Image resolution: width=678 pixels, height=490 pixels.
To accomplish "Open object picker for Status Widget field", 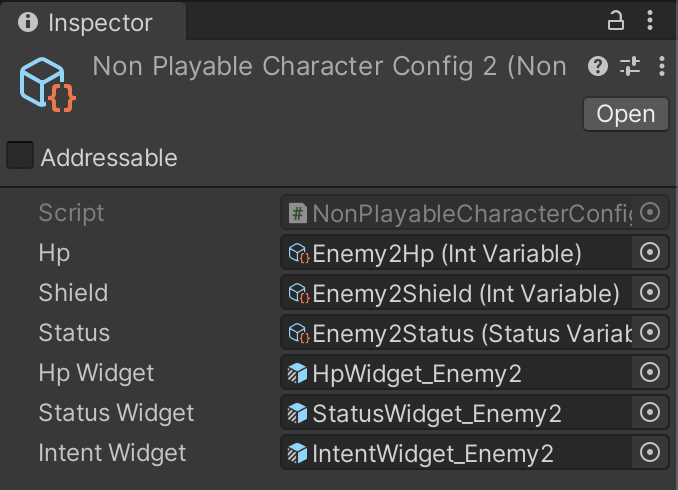I will [x=650, y=412].
